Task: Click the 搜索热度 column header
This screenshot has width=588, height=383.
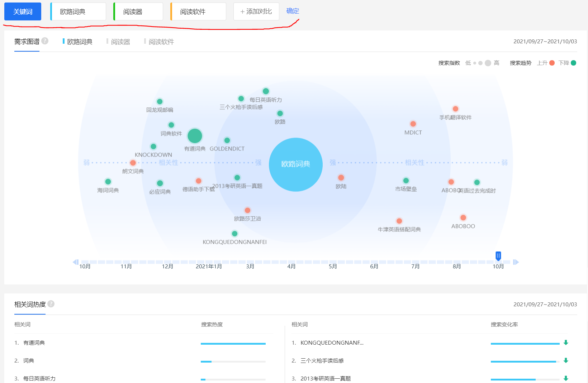Action: click(212, 325)
